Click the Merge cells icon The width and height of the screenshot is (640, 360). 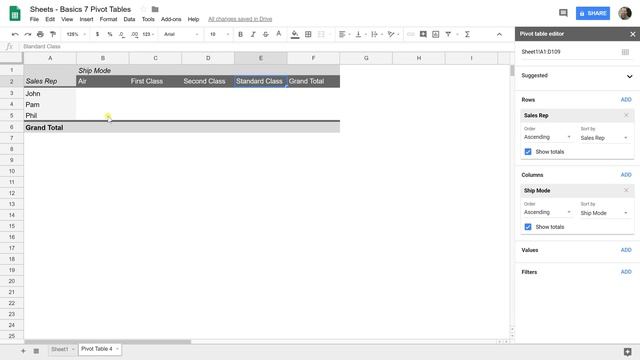pyautogui.click(x=321, y=34)
